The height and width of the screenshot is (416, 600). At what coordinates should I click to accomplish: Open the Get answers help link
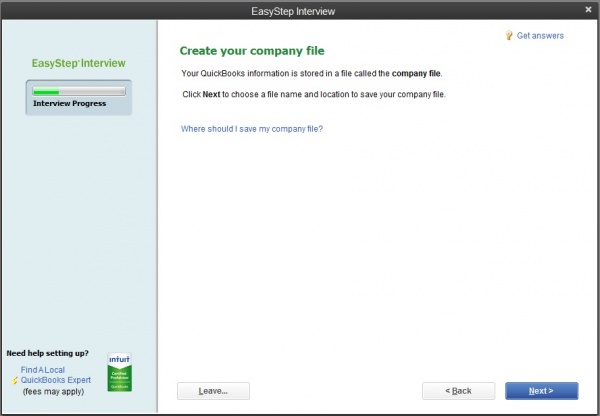click(540, 36)
